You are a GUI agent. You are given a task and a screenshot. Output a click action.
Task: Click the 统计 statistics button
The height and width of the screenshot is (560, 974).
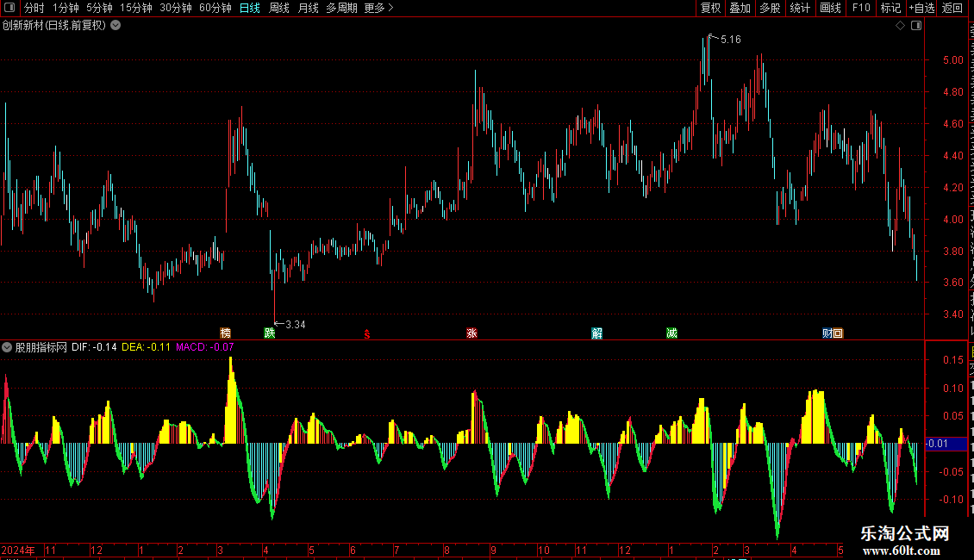[x=800, y=8]
